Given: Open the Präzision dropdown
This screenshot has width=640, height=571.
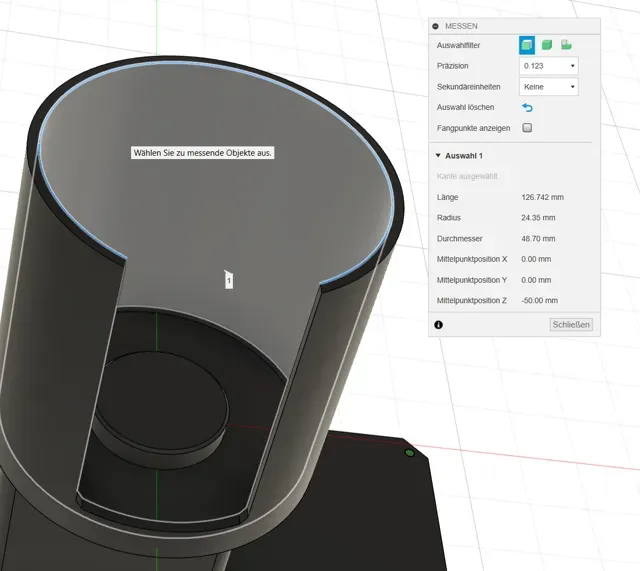Looking at the screenshot, I should [549, 66].
